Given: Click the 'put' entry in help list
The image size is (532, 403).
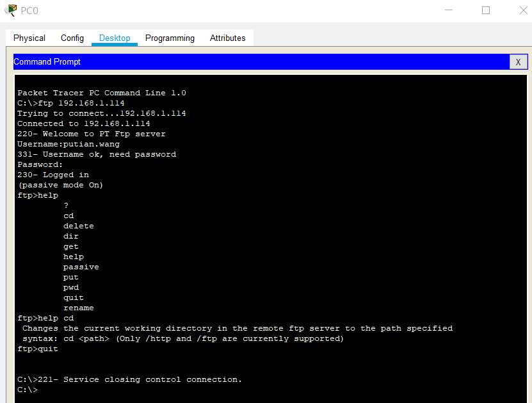Looking at the screenshot, I should [x=70, y=277].
